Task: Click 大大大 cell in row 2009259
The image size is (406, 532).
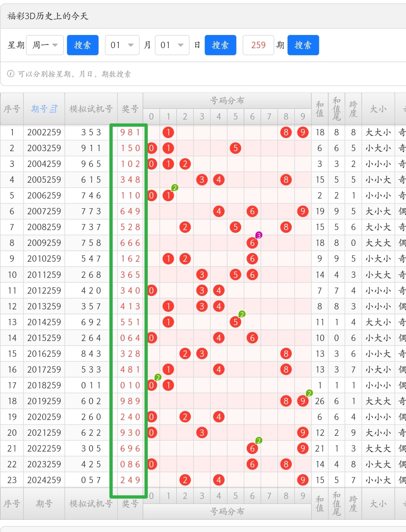Action: [x=378, y=243]
